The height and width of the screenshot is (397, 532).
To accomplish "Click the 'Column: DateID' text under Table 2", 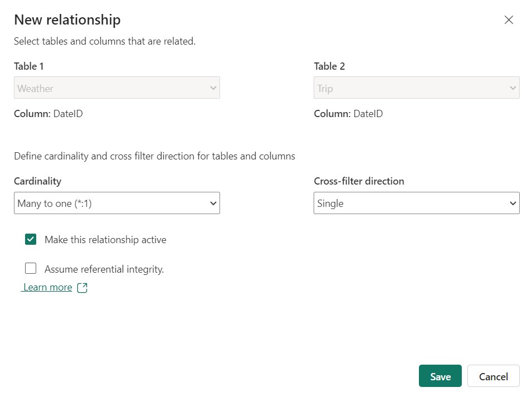I will (x=348, y=114).
